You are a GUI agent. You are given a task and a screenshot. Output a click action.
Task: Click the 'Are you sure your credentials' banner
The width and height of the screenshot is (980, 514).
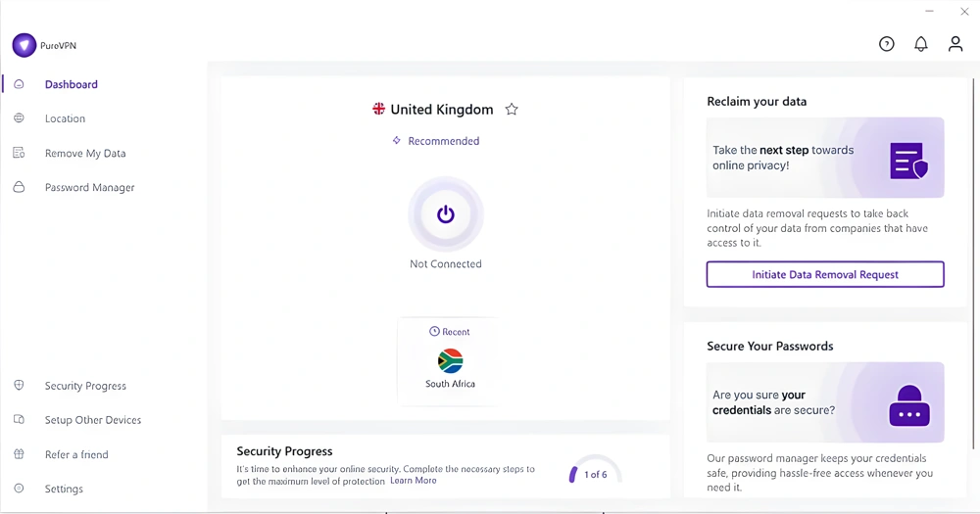click(x=825, y=402)
